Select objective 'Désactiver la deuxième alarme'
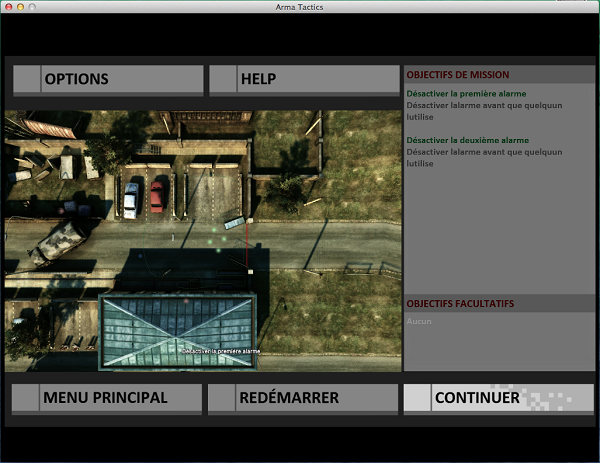This screenshot has width=600, height=463. pos(468,140)
